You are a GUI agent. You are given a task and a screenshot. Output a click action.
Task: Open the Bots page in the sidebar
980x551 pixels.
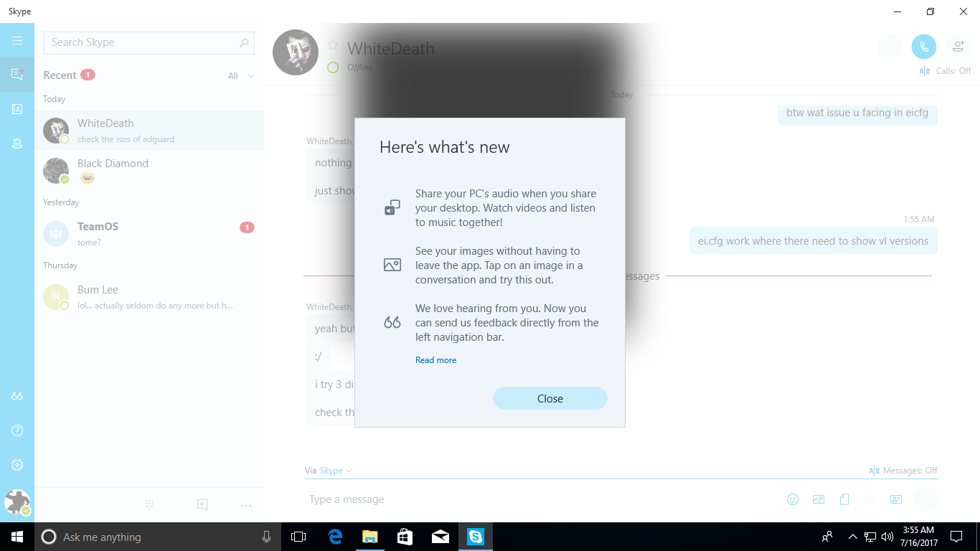[17, 143]
